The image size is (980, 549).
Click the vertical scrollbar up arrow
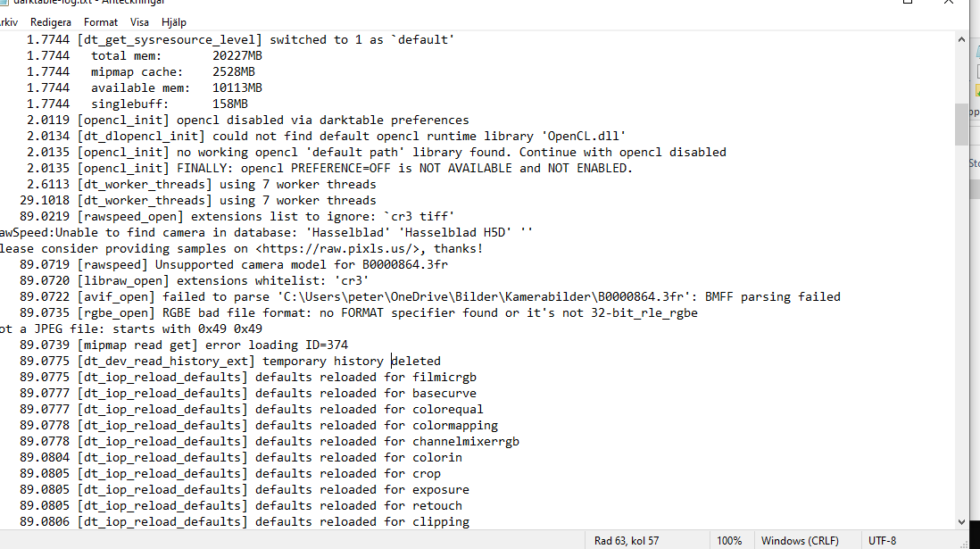(961, 39)
